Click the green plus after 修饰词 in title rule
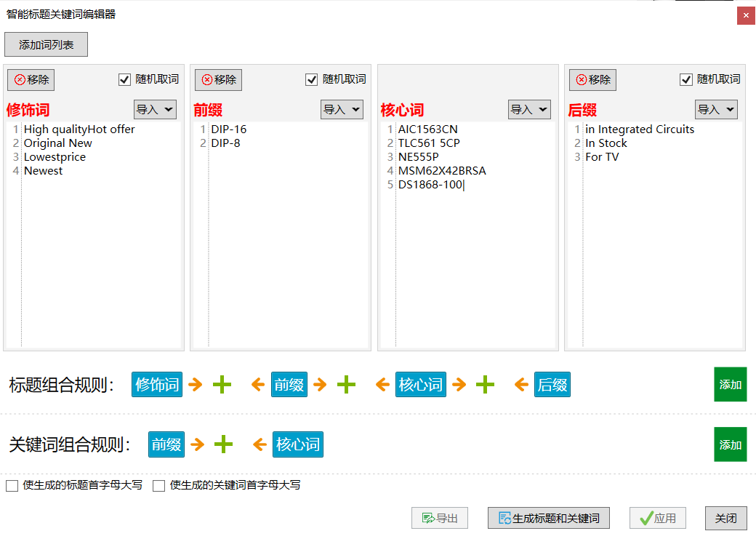Viewport: 756px width, 539px height. 222,385
